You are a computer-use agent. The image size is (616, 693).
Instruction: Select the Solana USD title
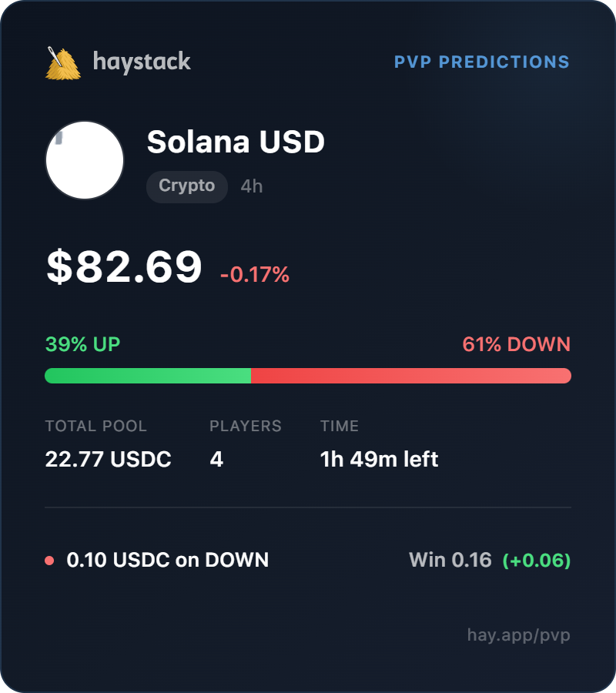[236, 142]
